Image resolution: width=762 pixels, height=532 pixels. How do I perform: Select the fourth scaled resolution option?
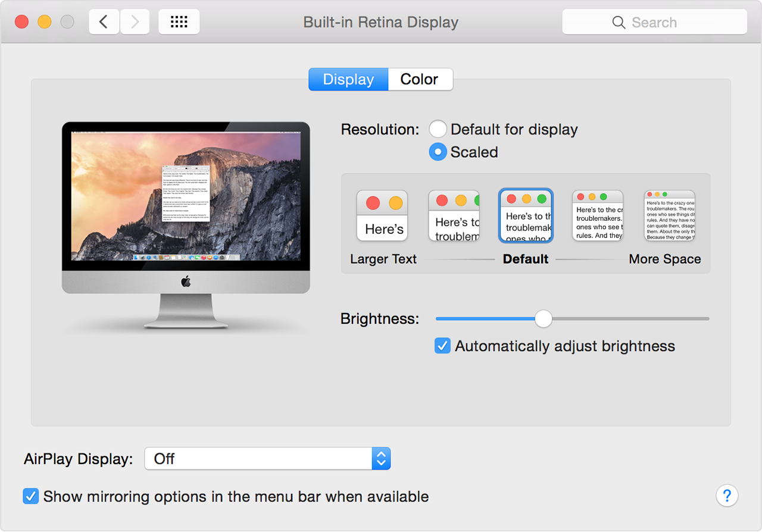click(597, 215)
